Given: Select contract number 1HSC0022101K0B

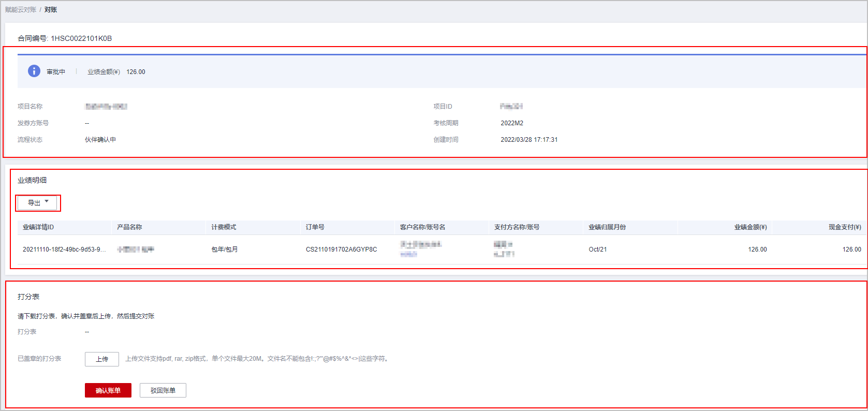Looking at the screenshot, I should (x=81, y=38).
